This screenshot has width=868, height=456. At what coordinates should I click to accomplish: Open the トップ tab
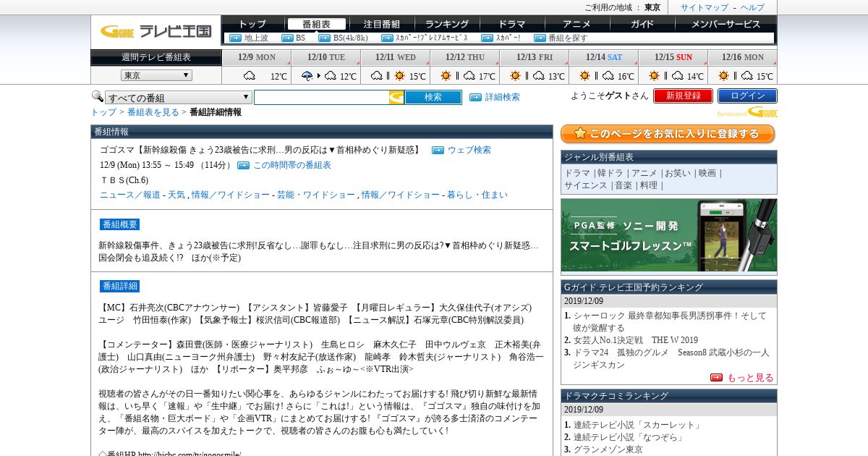252,24
